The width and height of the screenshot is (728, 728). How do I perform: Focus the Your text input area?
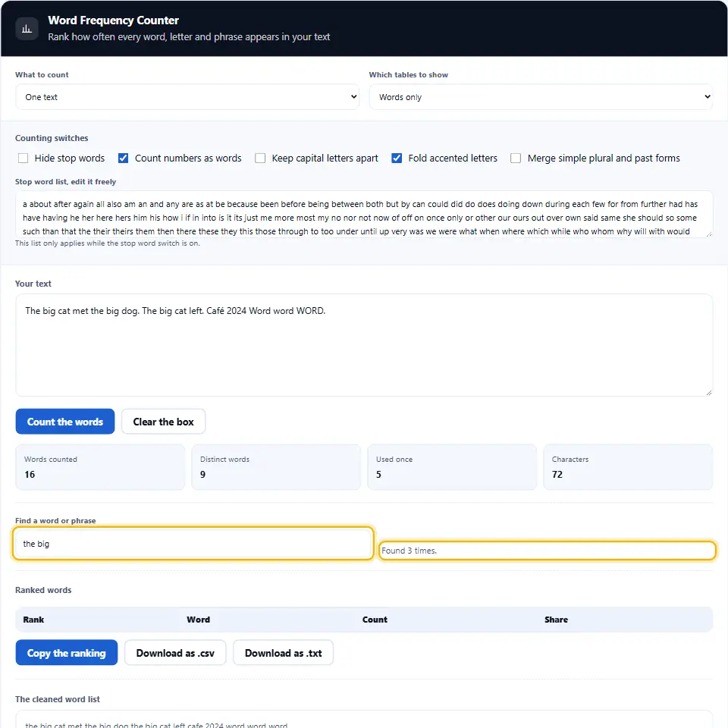pos(364,345)
